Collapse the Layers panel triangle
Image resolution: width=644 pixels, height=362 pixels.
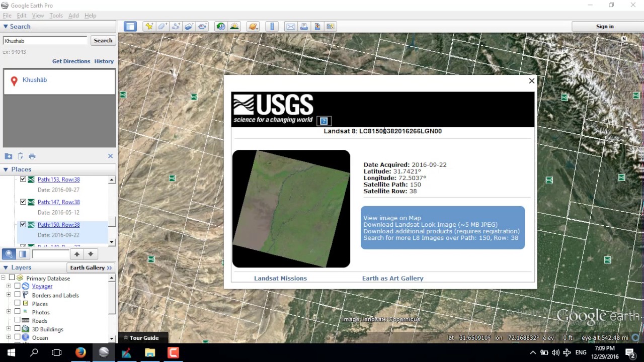pyautogui.click(x=6, y=267)
